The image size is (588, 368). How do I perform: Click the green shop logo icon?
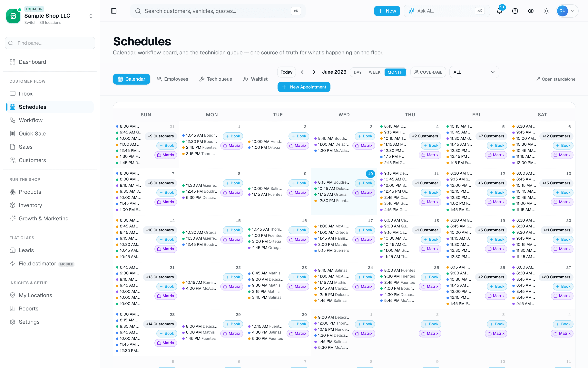(x=13, y=16)
